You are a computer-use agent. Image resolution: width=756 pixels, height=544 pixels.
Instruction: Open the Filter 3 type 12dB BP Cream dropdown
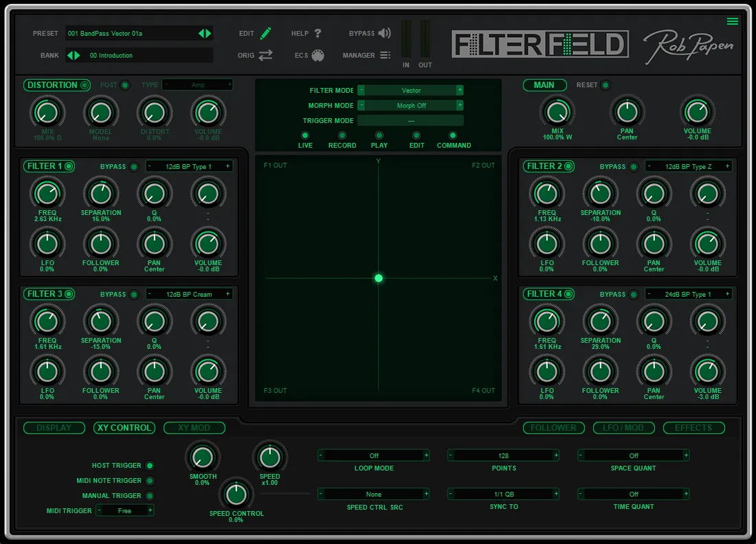coord(189,294)
